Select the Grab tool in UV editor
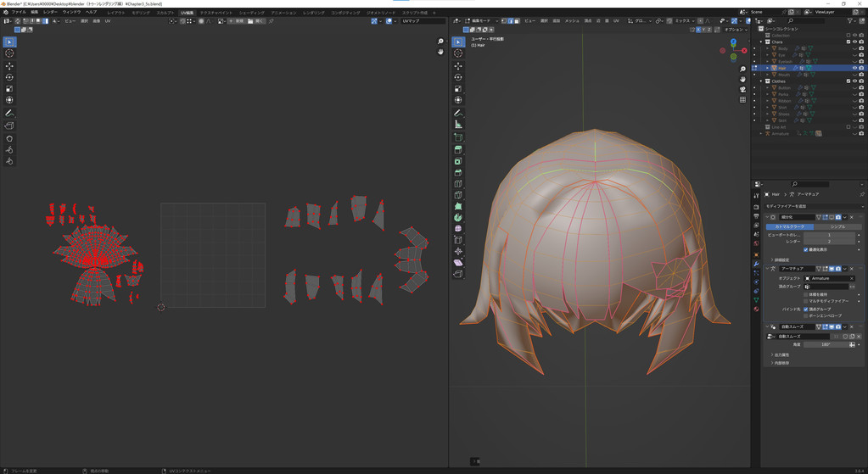This screenshot has width=868, height=474. (9, 138)
